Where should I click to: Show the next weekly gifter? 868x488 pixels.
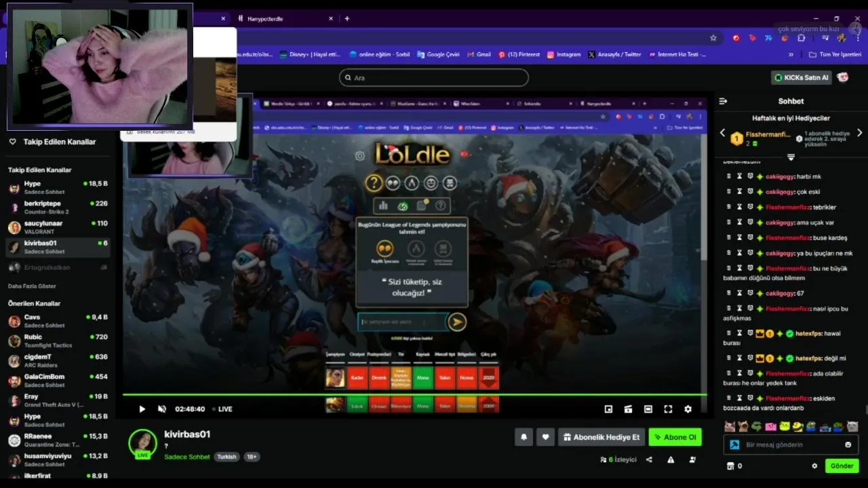tap(860, 134)
